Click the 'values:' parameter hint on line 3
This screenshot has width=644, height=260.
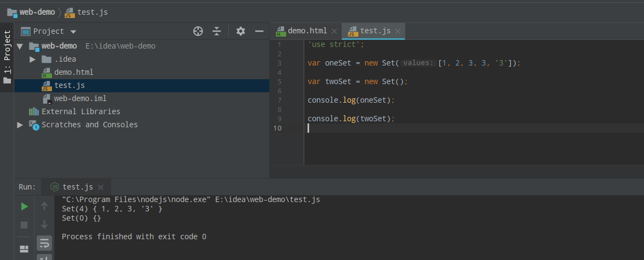[417, 63]
